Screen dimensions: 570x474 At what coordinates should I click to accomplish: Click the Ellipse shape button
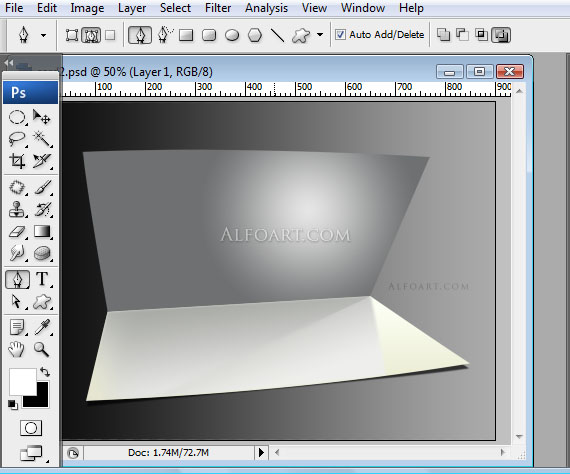[232, 35]
